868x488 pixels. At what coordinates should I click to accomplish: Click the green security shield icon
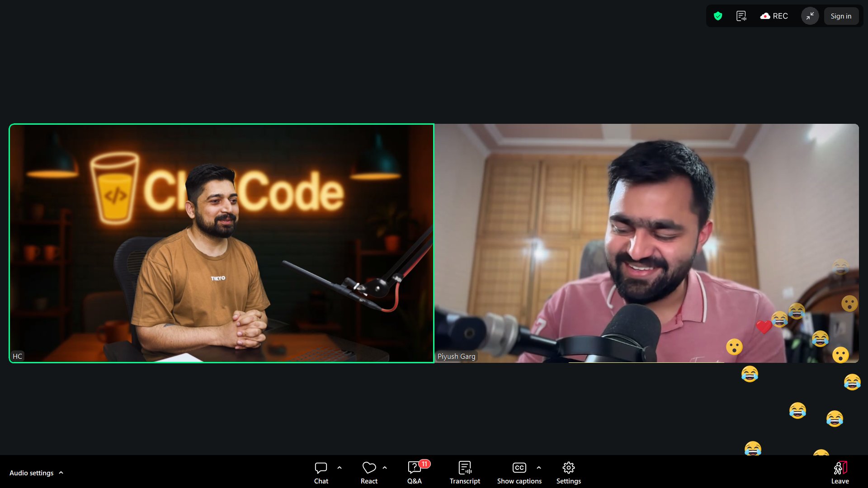(718, 16)
